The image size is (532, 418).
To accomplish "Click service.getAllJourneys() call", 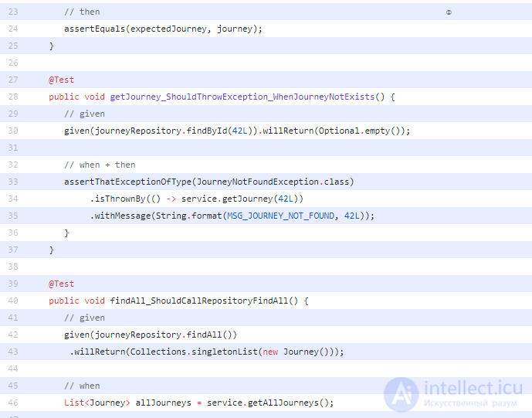I will point(268,403).
